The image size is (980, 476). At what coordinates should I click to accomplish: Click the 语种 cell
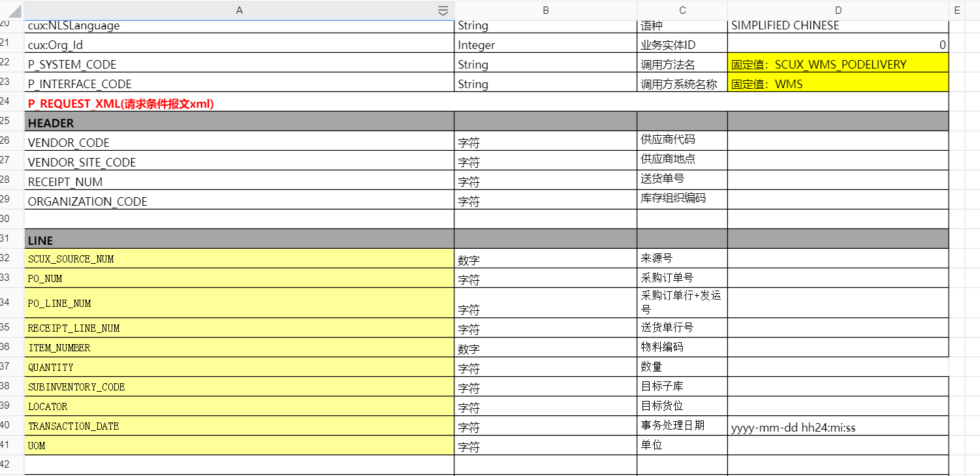[x=682, y=26]
